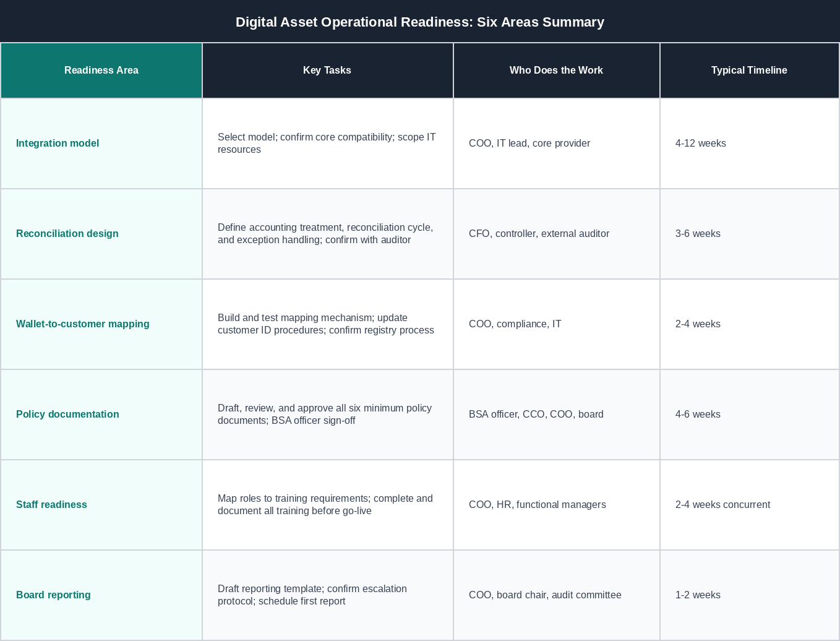Click the 'COO, IT lead, core provider' cell
The width and height of the screenshot is (840, 641).
tap(557, 144)
